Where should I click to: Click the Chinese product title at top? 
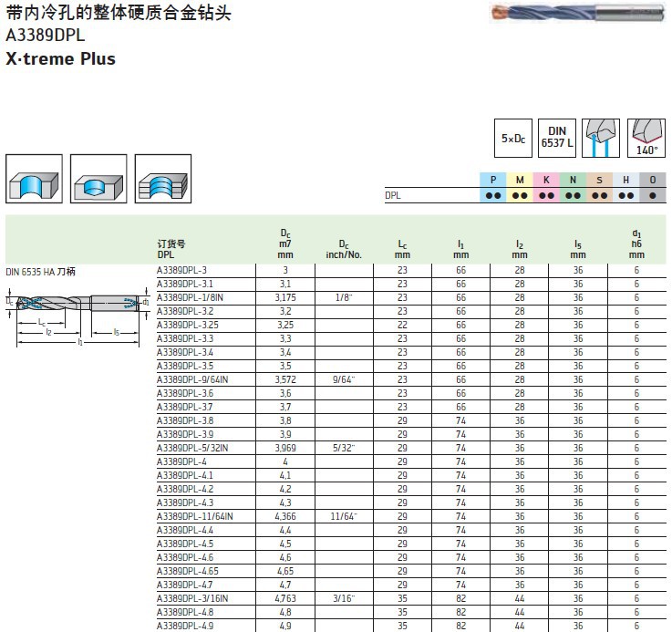[119, 13]
